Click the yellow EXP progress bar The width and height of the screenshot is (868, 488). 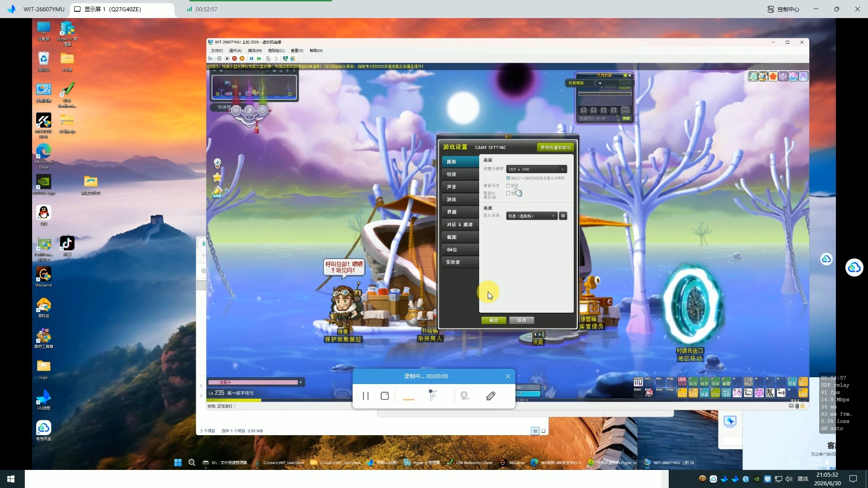click(x=234, y=400)
